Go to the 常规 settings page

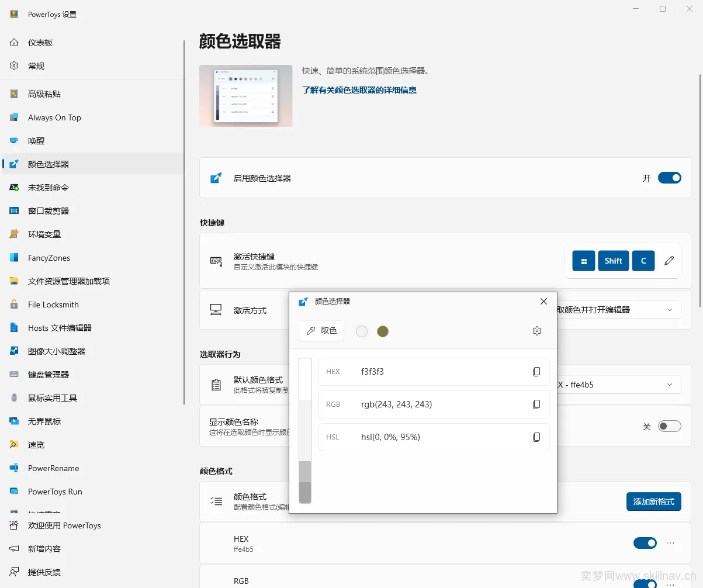(x=92, y=66)
